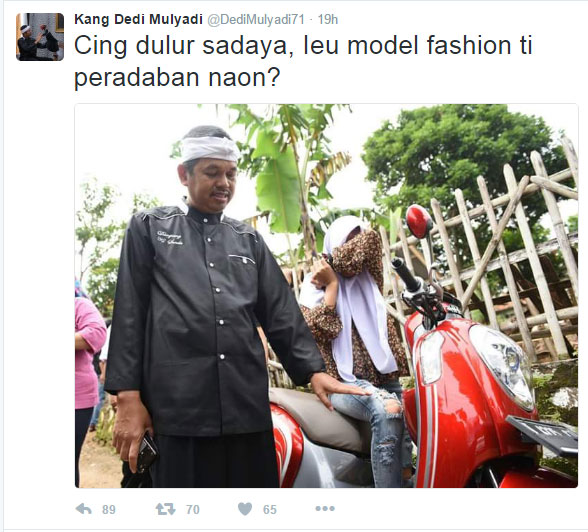Retweet this tweet using the retweet icon
The height and width of the screenshot is (532, 588).
pos(165,509)
